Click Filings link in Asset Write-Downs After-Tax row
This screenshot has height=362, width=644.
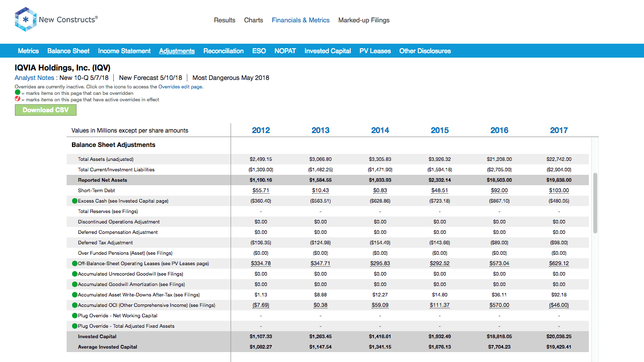pos(191,295)
